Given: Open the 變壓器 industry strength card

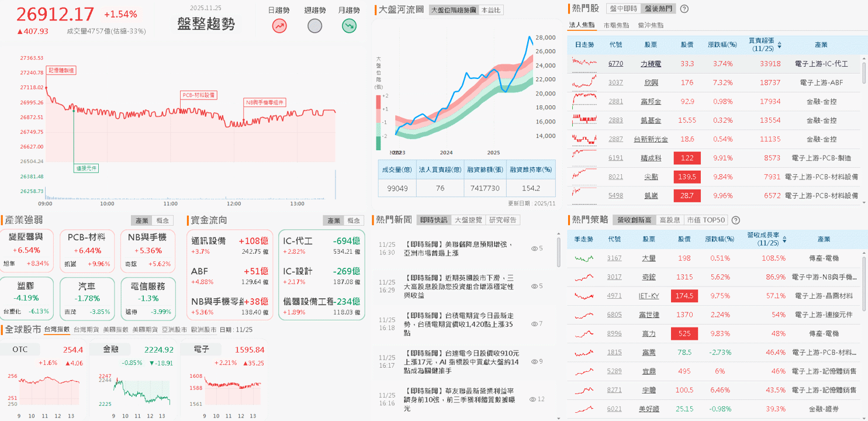Looking at the screenshot, I should coord(26,250).
